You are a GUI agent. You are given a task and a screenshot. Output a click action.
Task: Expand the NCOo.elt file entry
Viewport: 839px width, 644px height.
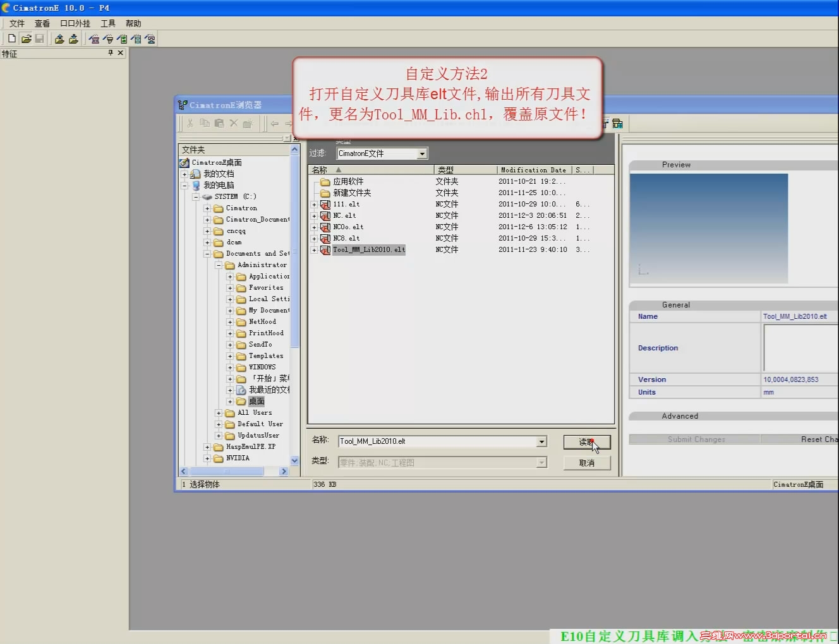[x=314, y=227]
